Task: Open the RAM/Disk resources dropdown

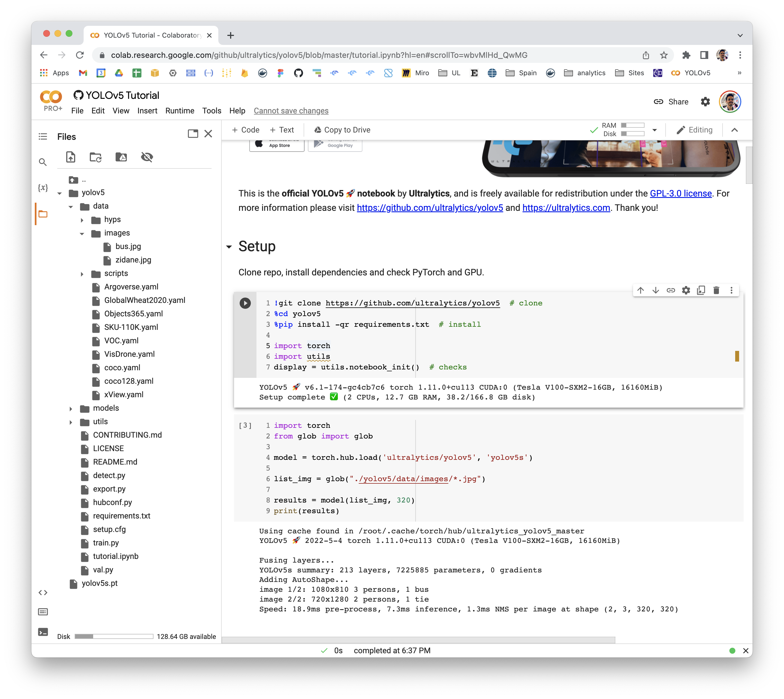Action: (x=655, y=130)
